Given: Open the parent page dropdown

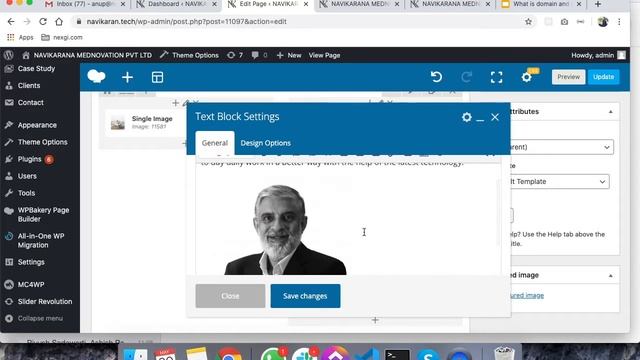Looking at the screenshot, I should (562, 147).
